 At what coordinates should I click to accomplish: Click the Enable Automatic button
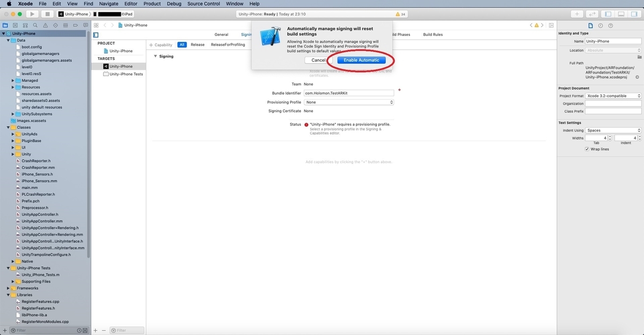click(x=362, y=60)
